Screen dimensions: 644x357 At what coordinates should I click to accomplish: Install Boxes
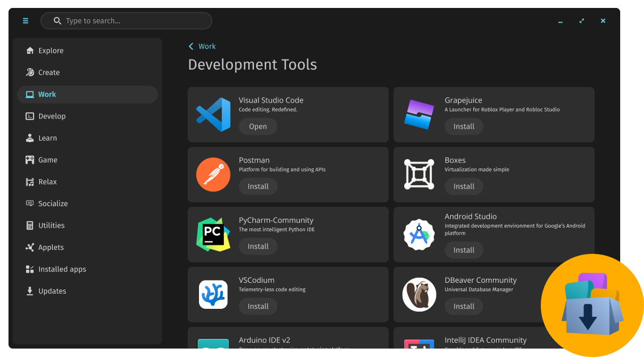click(464, 186)
